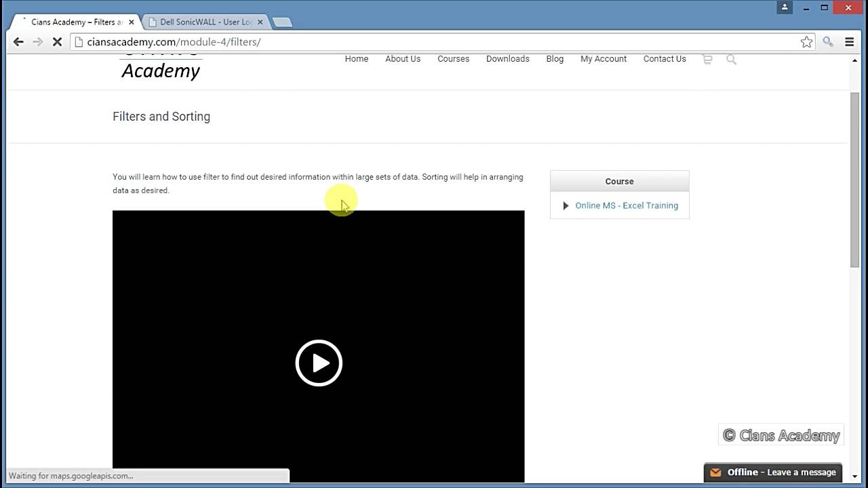Click the scrollbar down arrow
The width and height of the screenshot is (868, 488).
[855, 476]
